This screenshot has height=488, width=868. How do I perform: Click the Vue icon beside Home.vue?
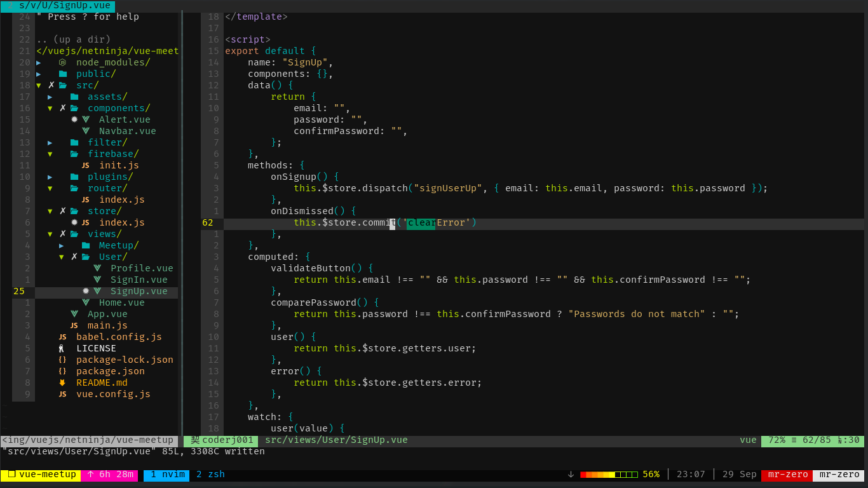pos(86,302)
